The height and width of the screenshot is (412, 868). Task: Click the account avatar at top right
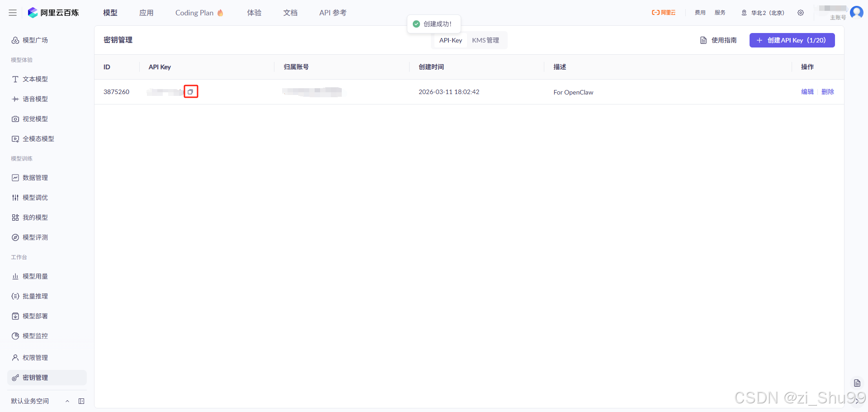[857, 12]
